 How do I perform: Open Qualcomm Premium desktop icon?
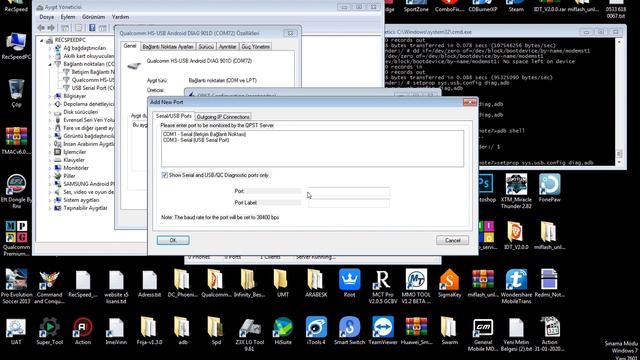point(16,238)
